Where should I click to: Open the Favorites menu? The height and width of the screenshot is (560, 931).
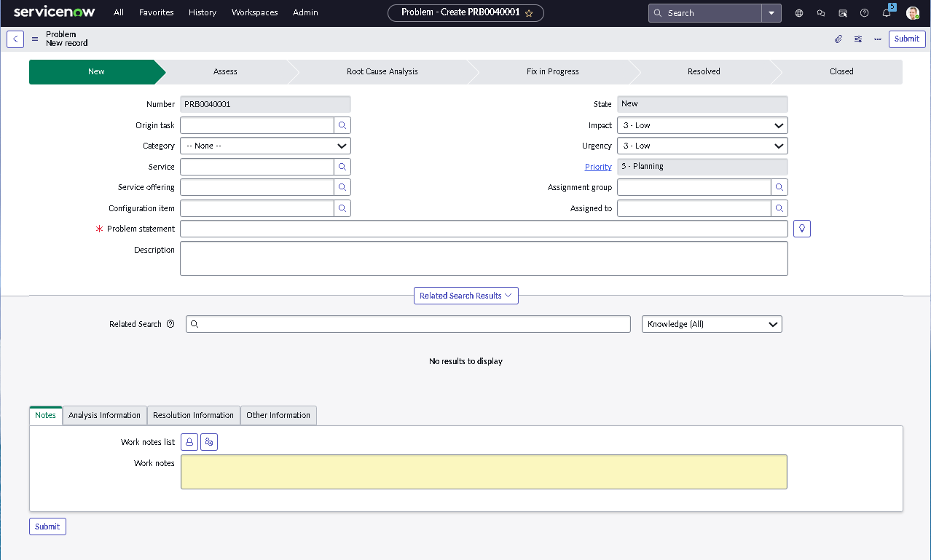pyautogui.click(x=156, y=12)
